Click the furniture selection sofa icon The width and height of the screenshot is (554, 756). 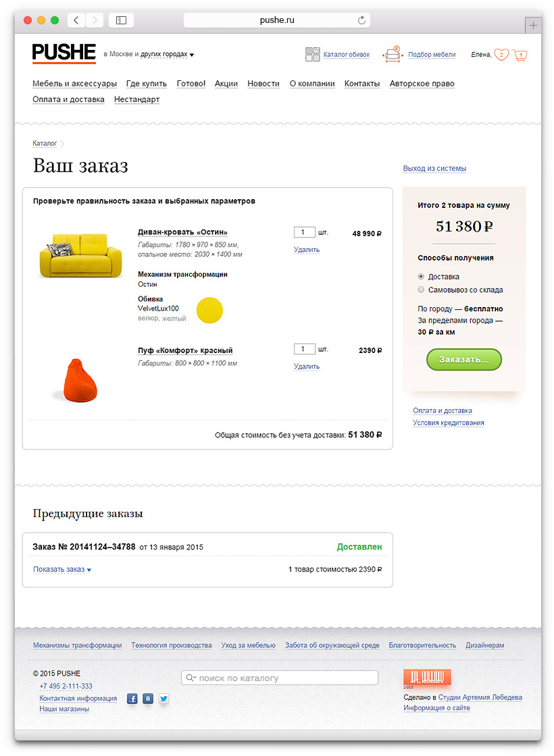point(393,55)
